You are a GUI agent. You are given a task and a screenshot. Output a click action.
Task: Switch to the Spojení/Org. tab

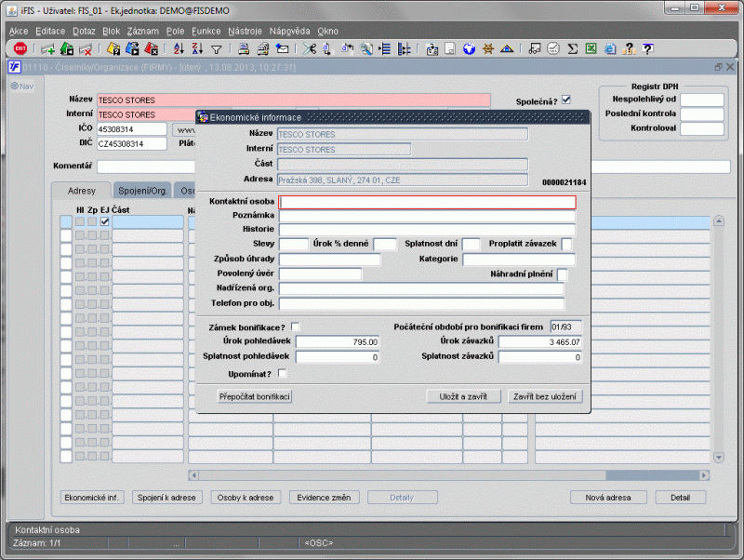142,191
